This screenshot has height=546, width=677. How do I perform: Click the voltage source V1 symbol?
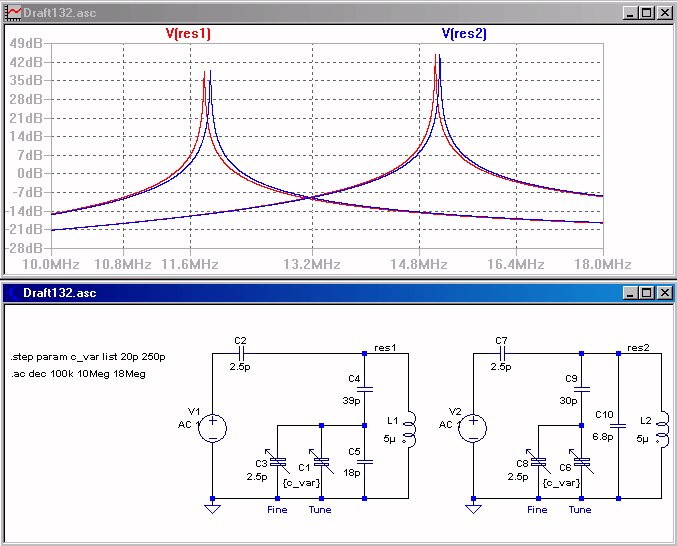(x=212, y=428)
